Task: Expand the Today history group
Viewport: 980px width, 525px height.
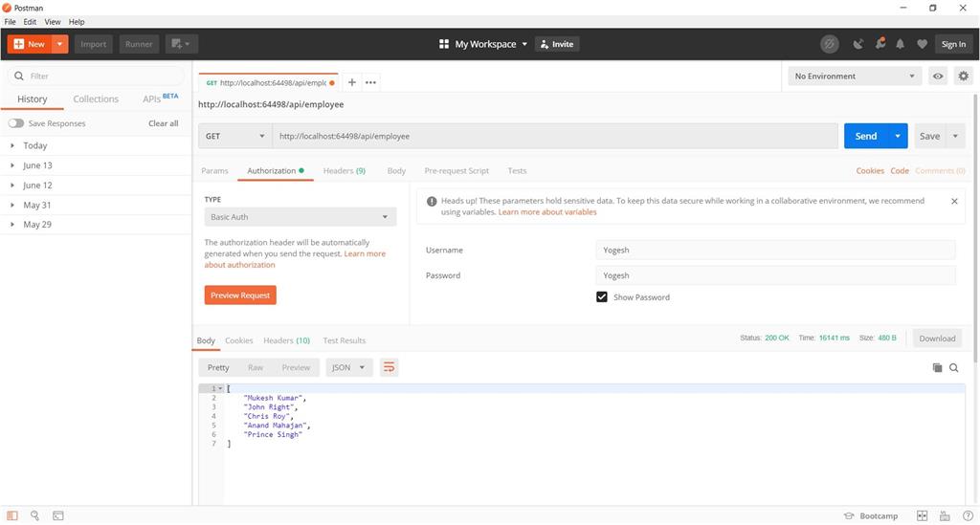Action: click(x=97, y=145)
